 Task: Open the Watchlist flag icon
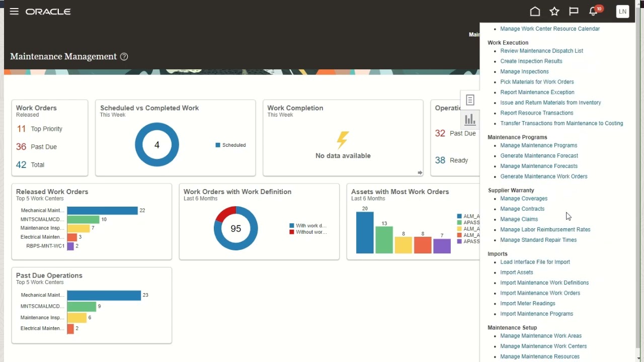pos(574,11)
